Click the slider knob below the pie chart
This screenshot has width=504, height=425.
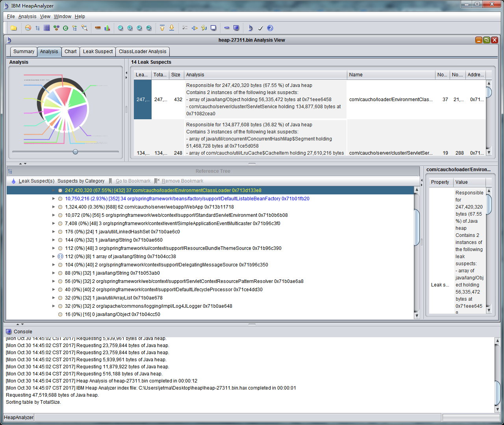[x=75, y=152]
